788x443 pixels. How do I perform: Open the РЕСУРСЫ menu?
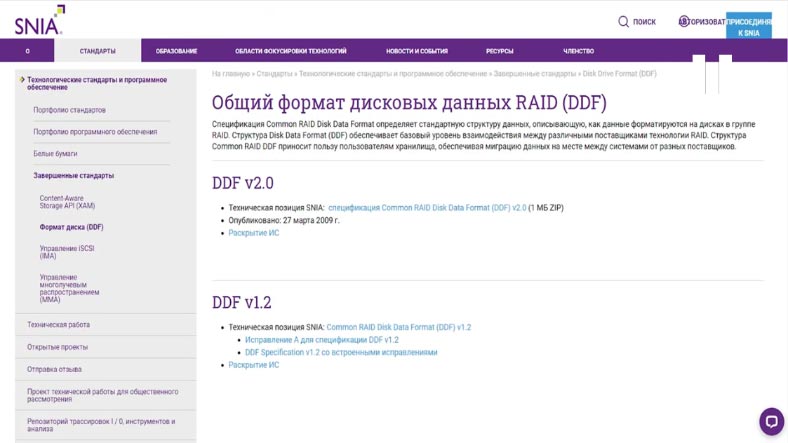click(500, 51)
